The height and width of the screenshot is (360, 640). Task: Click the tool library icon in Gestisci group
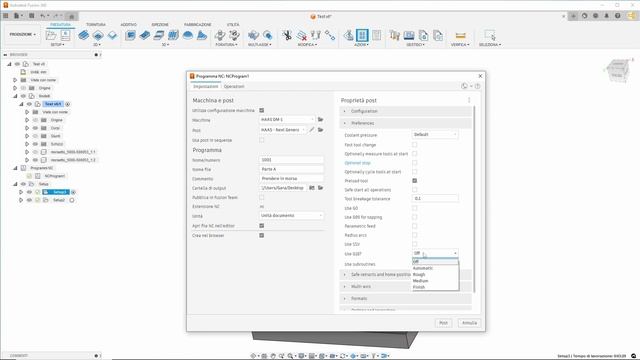[x=394, y=36]
